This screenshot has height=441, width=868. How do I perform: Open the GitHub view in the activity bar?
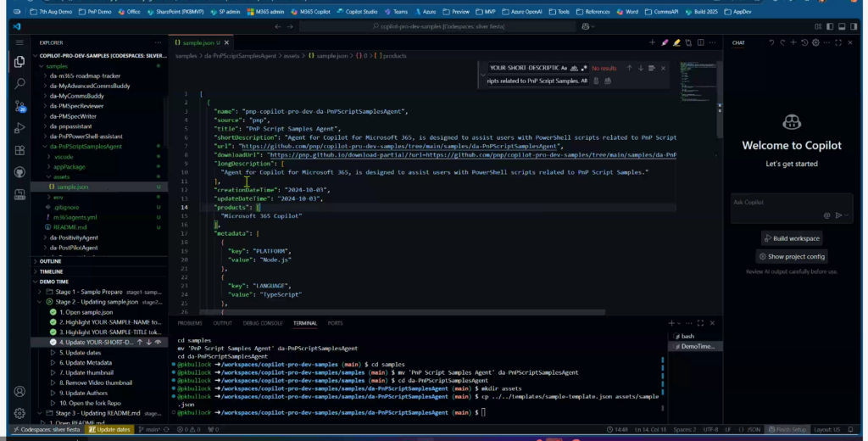(x=19, y=172)
